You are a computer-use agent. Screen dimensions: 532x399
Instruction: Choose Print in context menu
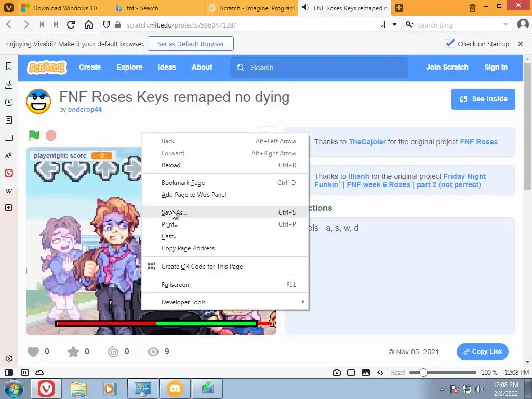click(224, 224)
